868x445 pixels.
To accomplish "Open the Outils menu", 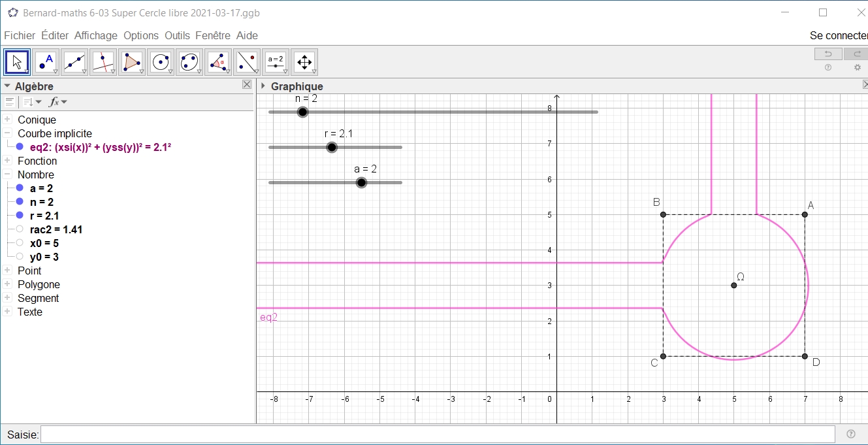I will point(177,35).
